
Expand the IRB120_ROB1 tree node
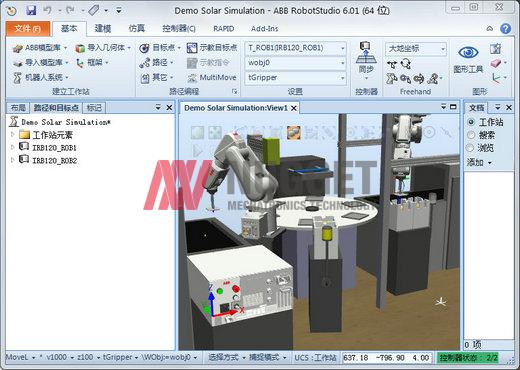[x=13, y=147]
